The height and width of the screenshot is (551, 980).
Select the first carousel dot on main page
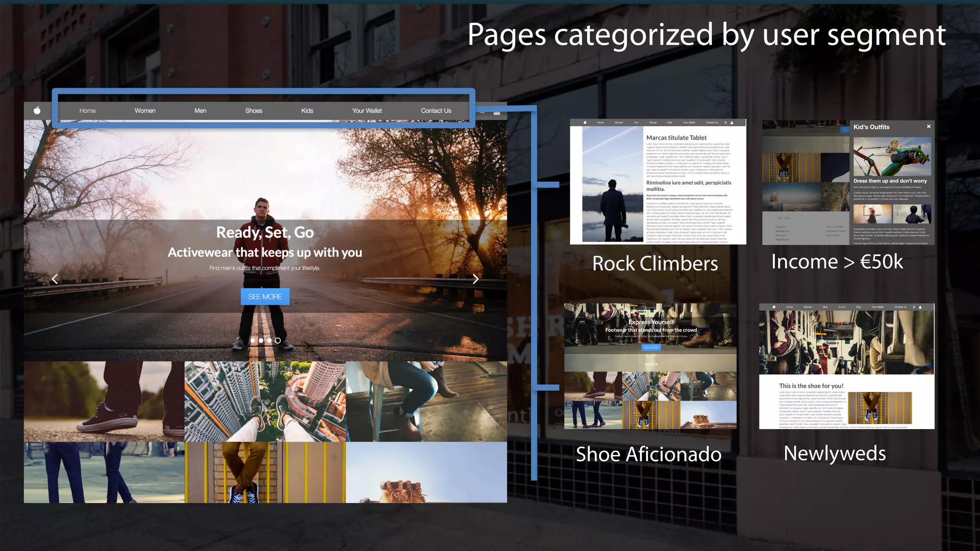(253, 341)
